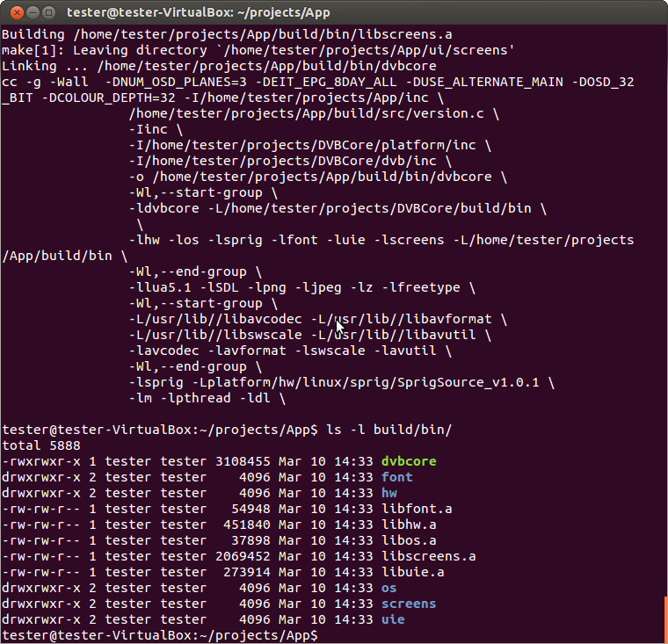The width and height of the screenshot is (668, 644).
Task: Click libscreens.a in the ls output
Action: [428, 556]
